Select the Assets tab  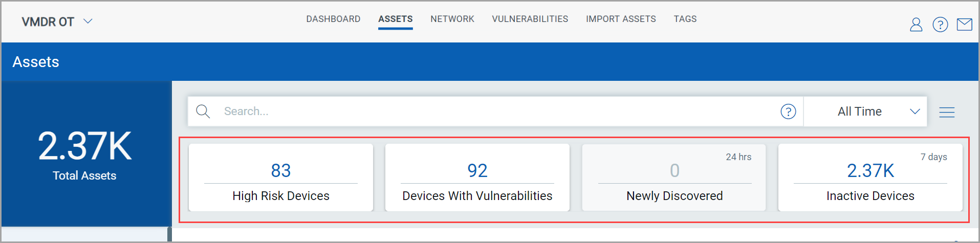tap(396, 19)
